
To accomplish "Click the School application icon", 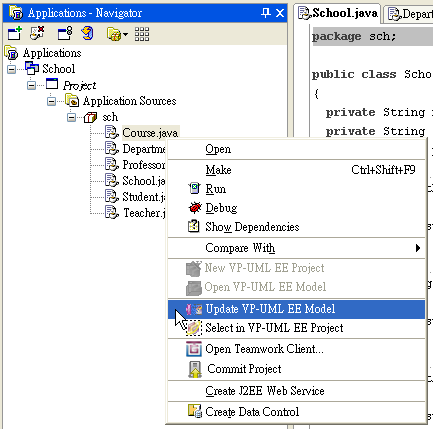I will [32, 68].
